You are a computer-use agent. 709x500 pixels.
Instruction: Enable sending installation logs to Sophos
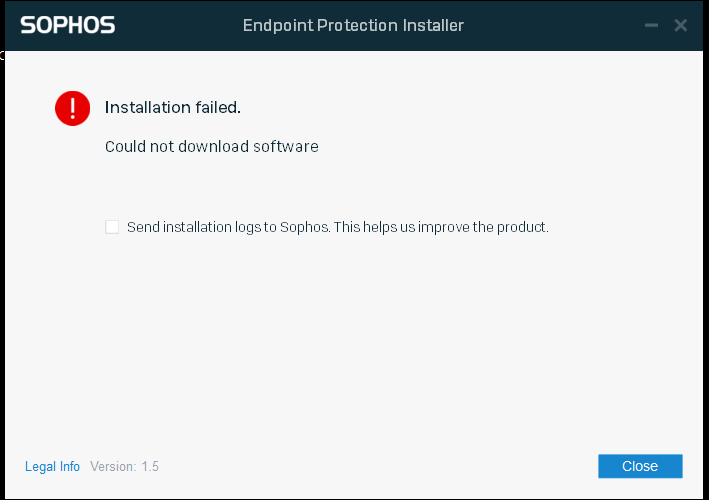tap(112, 227)
